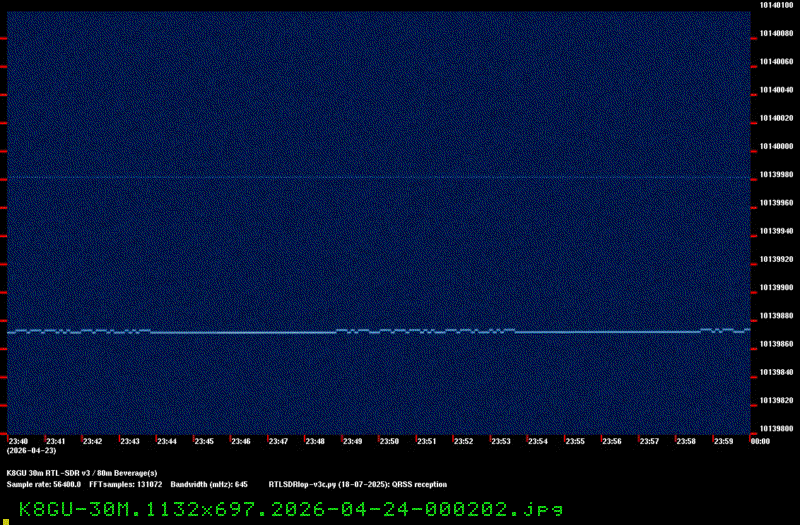The image size is (800, 525).
Task: Click the 23:43 time axis label
Action: (130, 441)
